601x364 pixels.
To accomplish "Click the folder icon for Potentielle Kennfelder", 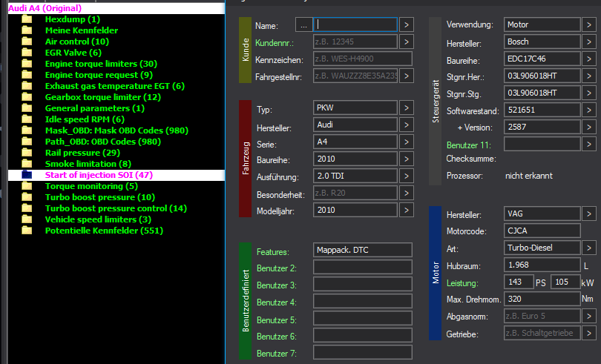I will coord(27,231).
